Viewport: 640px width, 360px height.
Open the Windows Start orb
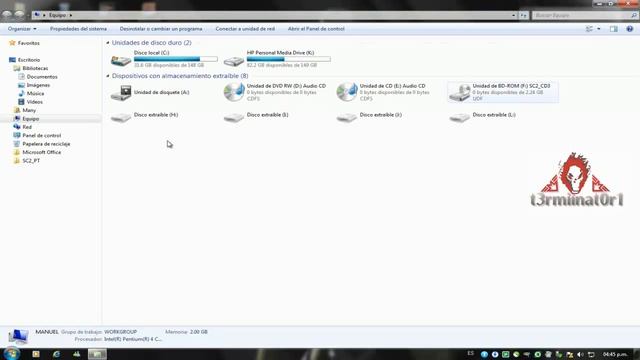pos(11,353)
